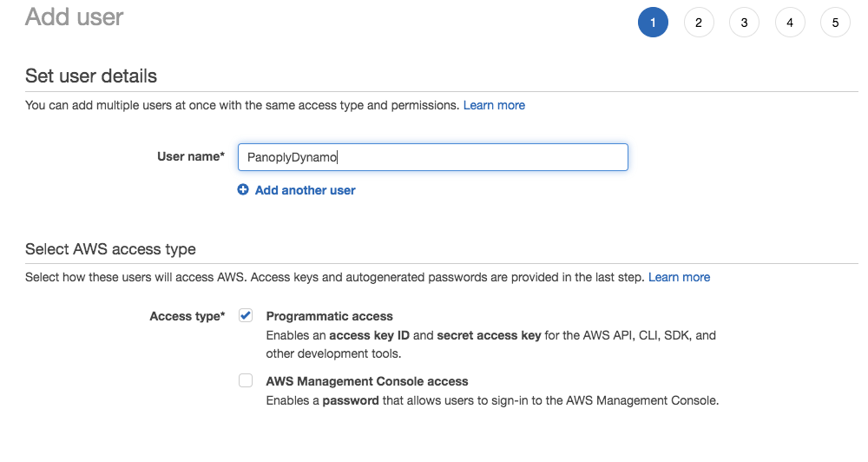868x462 pixels.
Task: Click the Add another user link
Action: pos(305,190)
